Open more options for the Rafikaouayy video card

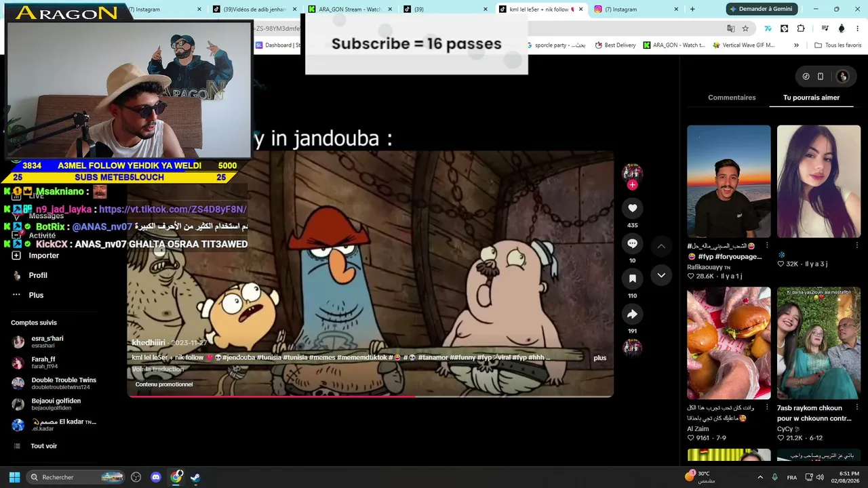tap(767, 245)
